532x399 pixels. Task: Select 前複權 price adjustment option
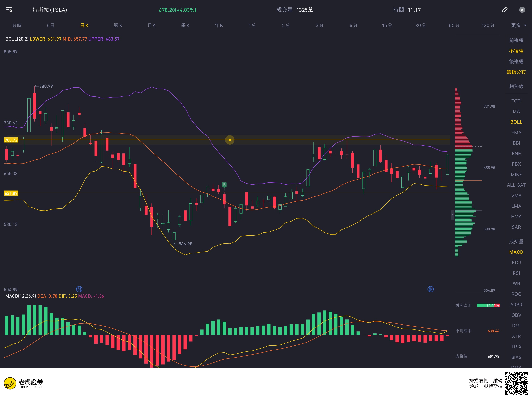516,41
